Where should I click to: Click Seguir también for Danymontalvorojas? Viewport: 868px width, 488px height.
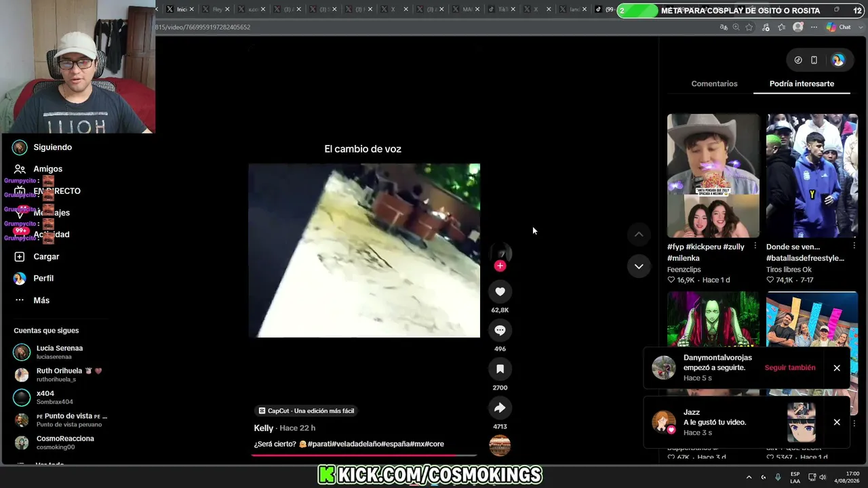(x=790, y=367)
